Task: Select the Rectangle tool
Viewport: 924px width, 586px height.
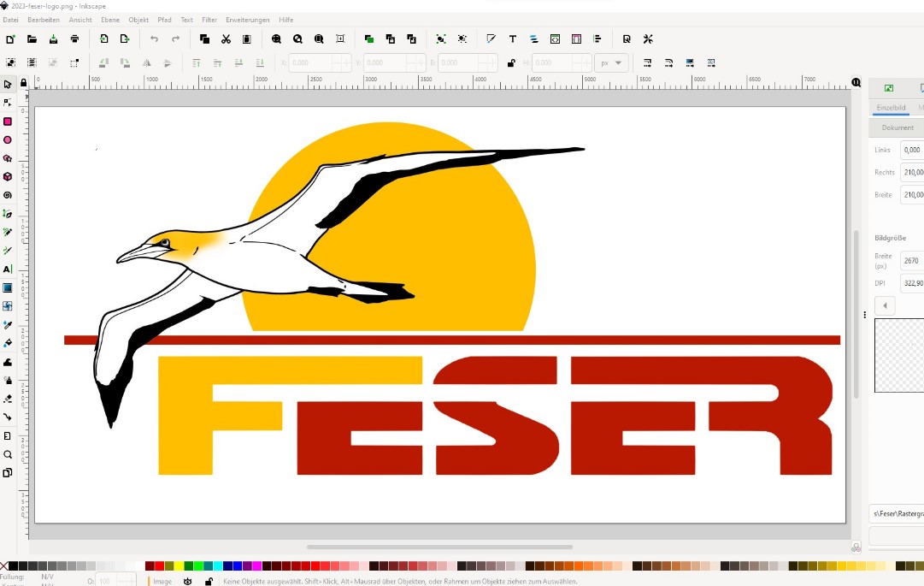Action: coord(8,121)
